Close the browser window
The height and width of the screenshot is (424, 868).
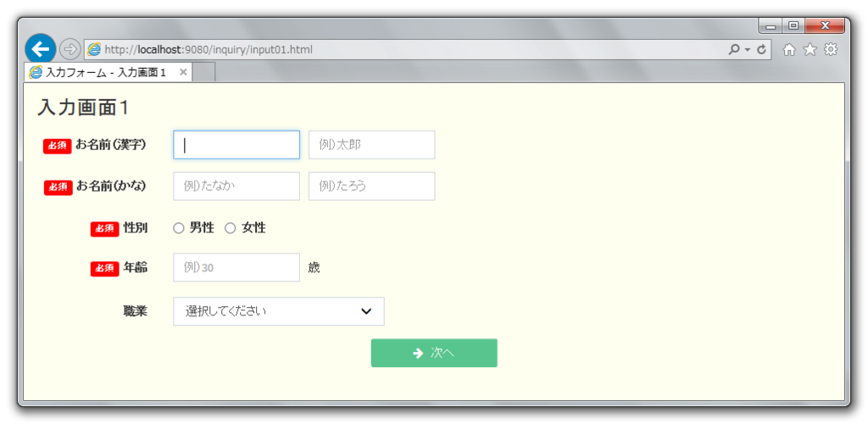pyautogui.click(x=825, y=25)
